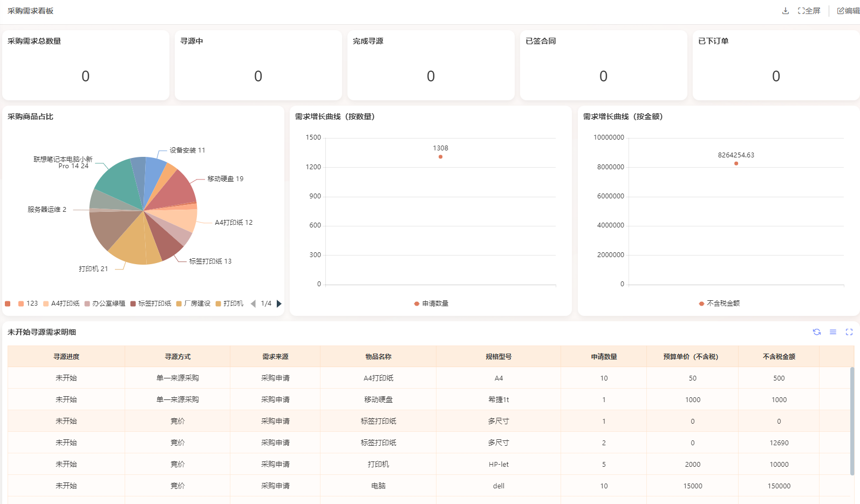Refresh the 未开始寻源需求明细 table

click(817, 332)
